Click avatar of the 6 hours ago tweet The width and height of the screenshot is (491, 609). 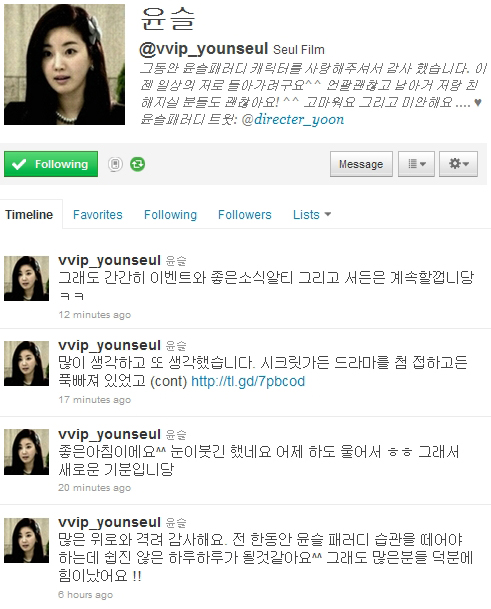click(x=26, y=540)
